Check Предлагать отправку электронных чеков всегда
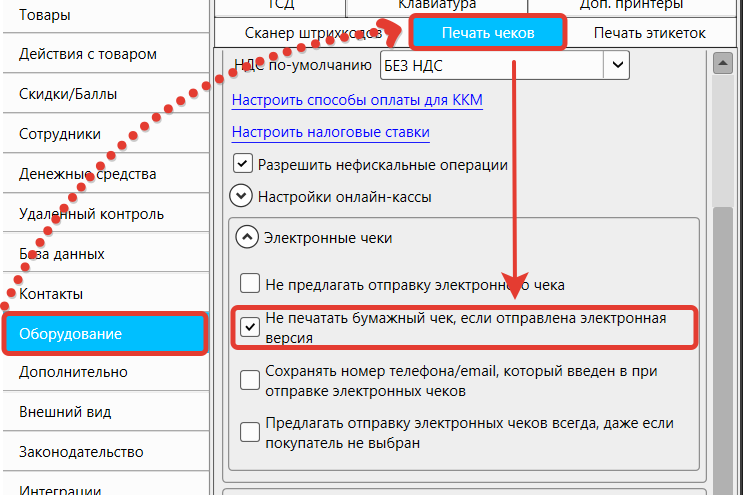The image size is (743, 495). click(x=250, y=432)
